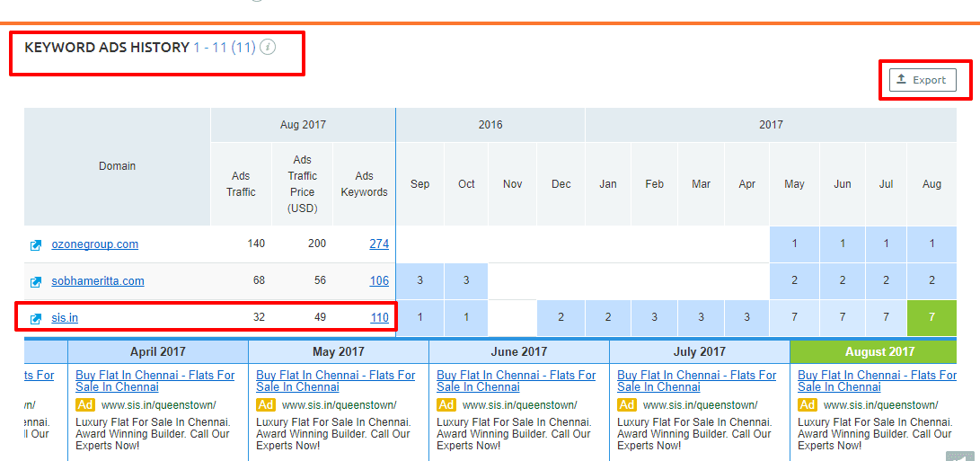Click the Export button
The image size is (980, 461).
[x=923, y=80]
